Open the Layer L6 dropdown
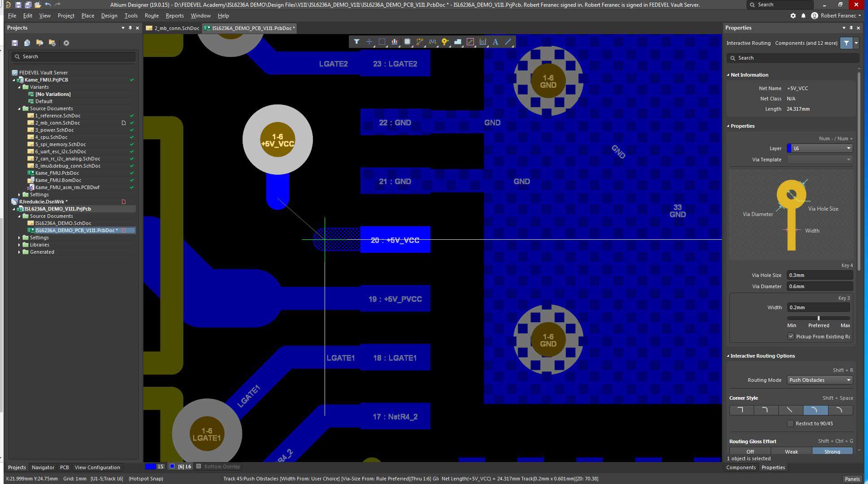 (x=820, y=148)
